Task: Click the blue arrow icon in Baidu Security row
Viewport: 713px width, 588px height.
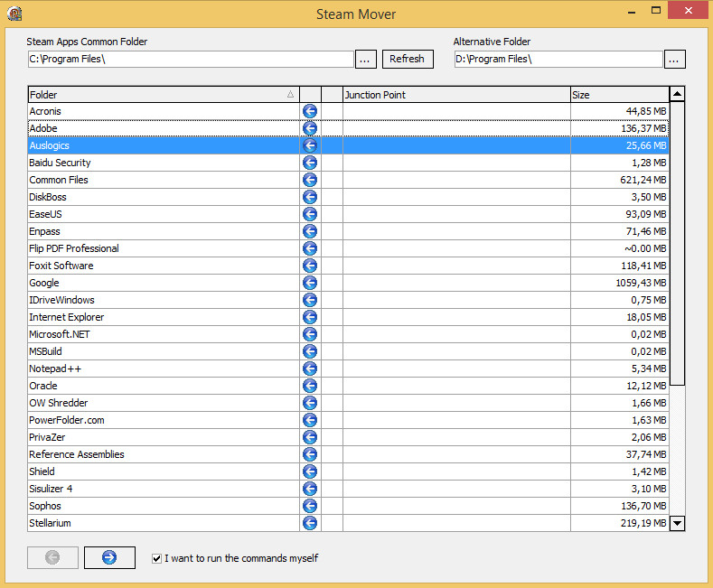Action: (x=310, y=163)
